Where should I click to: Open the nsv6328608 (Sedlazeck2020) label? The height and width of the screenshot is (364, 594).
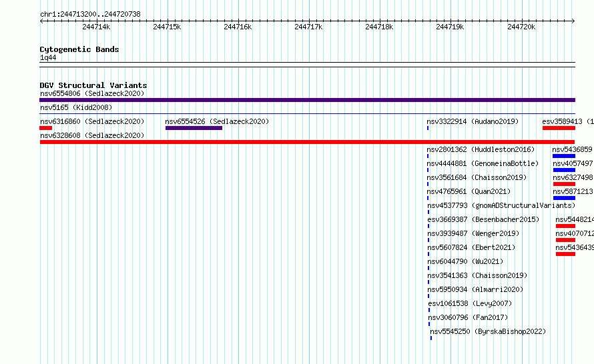tap(92, 135)
